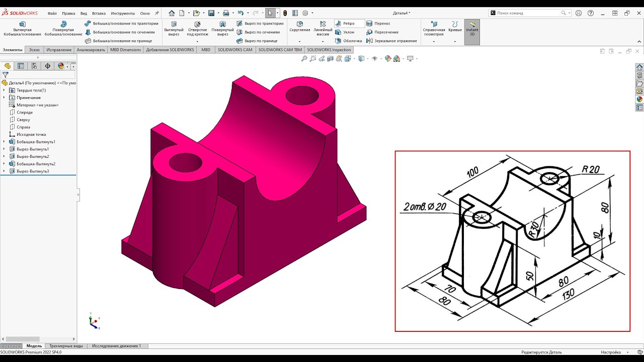
Task: Pick the Уклон draft tool
Action: click(x=345, y=32)
